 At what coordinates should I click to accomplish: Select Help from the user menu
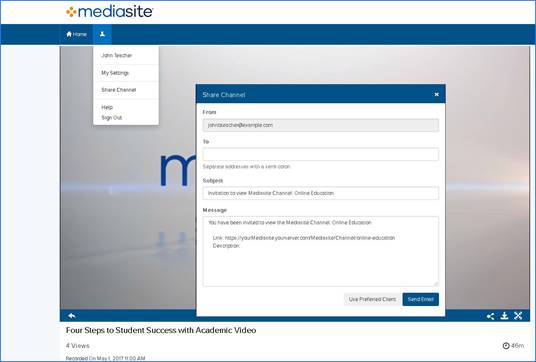click(x=107, y=107)
